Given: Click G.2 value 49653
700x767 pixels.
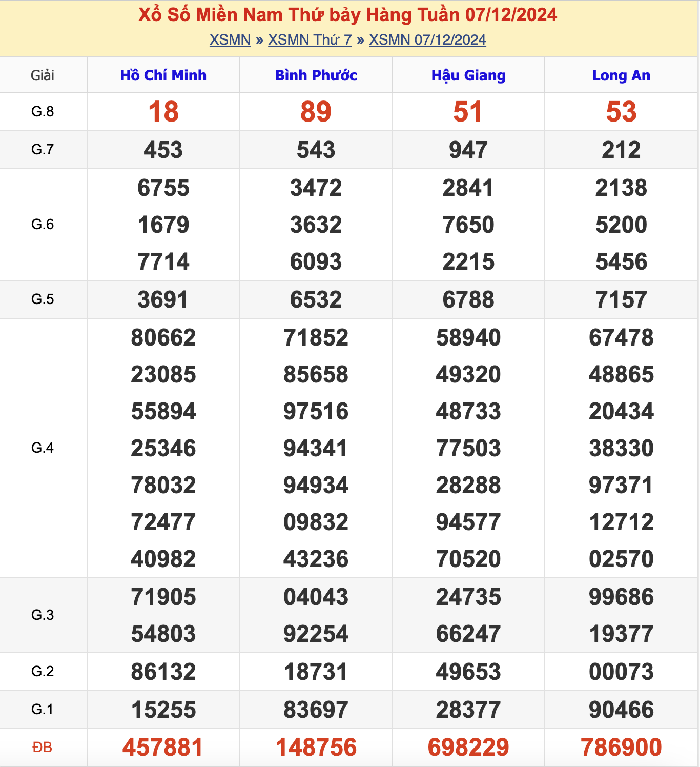Looking at the screenshot, I should pyautogui.click(x=468, y=672).
